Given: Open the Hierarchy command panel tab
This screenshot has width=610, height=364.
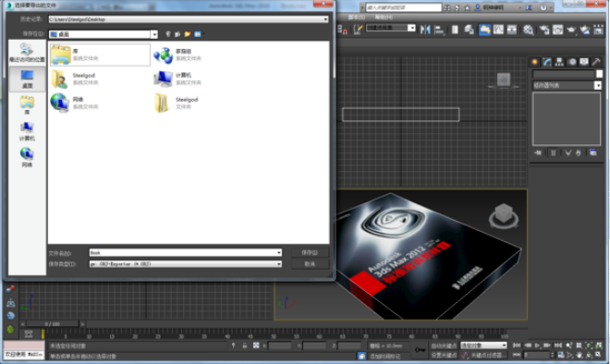Looking at the screenshot, I should point(559,62).
